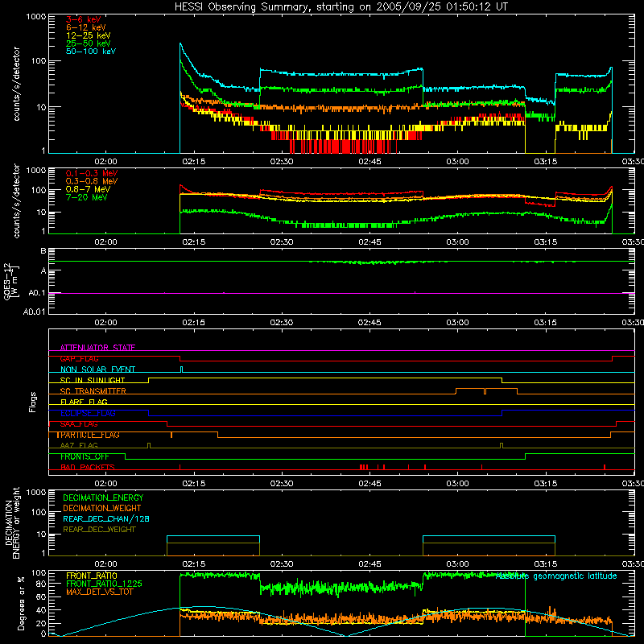The height and width of the screenshot is (644, 644).
Task: Click the Flags panel axis label
Action: [33, 402]
